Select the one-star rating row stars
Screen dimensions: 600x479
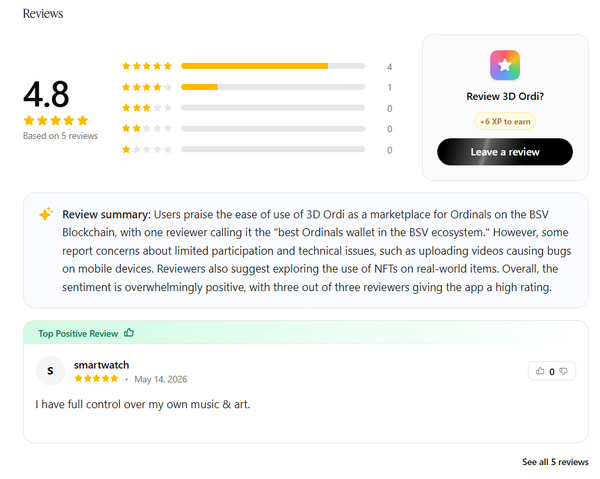point(147,149)
